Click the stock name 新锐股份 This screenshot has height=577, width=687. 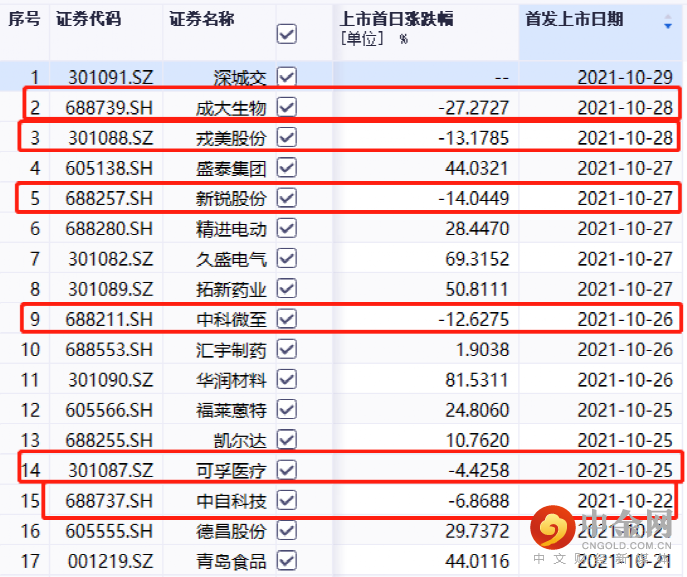click(x=231, y=199)
